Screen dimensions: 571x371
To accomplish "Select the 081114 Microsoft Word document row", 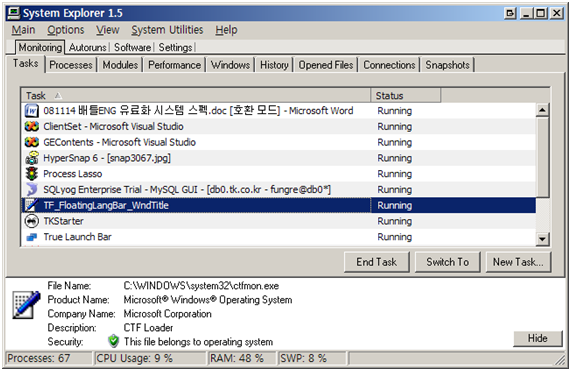I will pyautogui.click(x=279, y=111).
